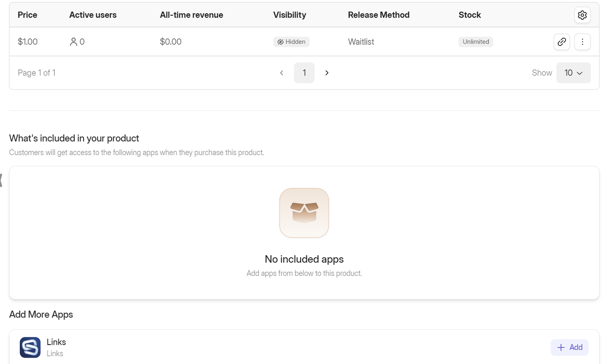609x364 pixels.
Task: Click the Unlimited stock badge
Action: tap(475, 42)
